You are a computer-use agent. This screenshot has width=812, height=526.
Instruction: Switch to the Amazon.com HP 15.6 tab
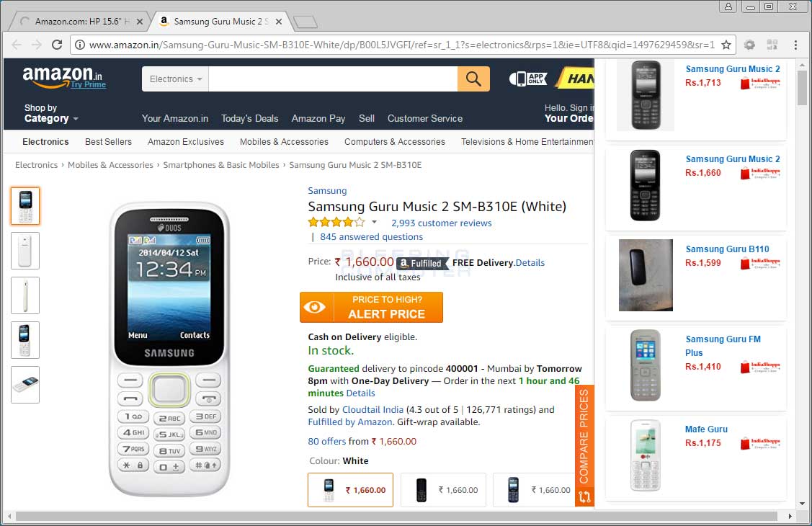click(x=81, y=21)
